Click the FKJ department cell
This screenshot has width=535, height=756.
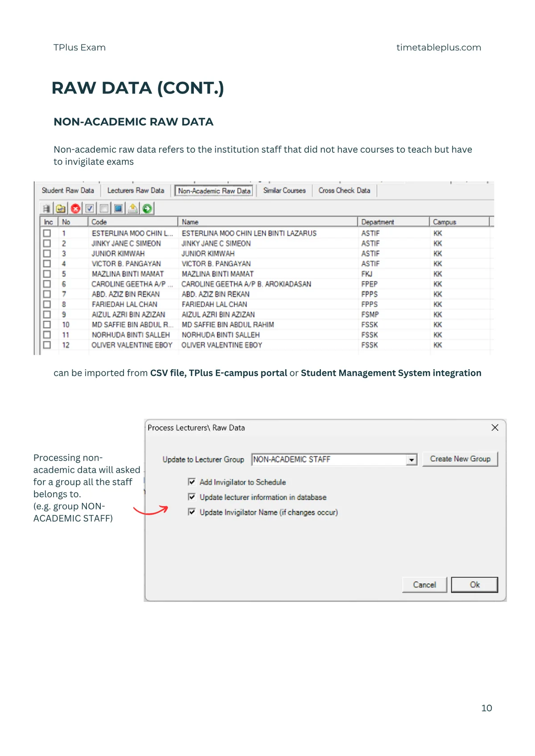366,274
